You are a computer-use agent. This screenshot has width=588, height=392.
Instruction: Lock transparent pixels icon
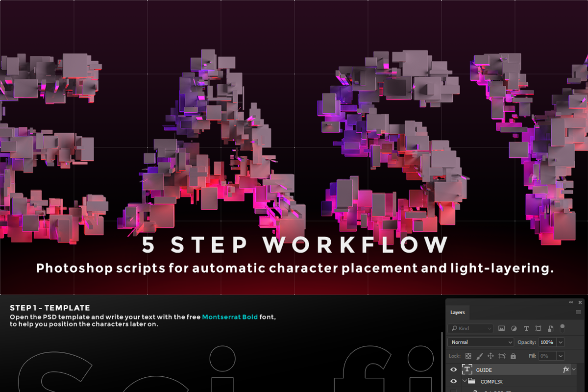[468, 356]
